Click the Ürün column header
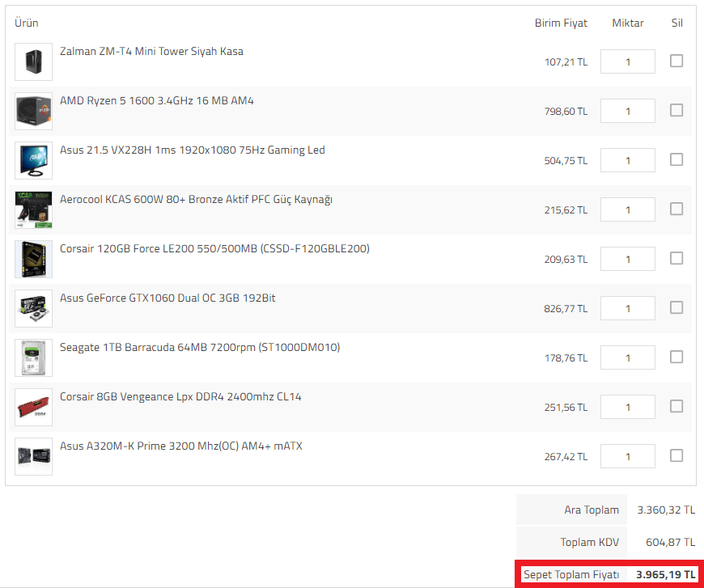The height and width of the screenshot is (588, 704). tap(27, 23)
